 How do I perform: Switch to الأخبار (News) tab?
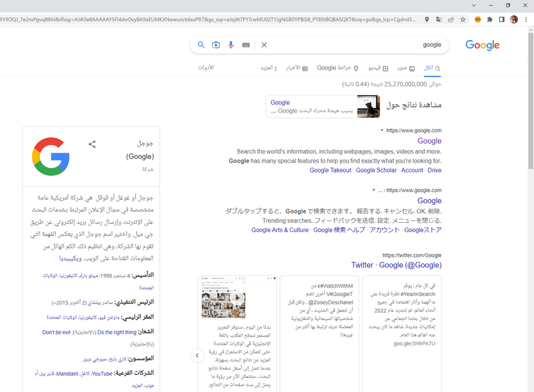tap(296, 68)
